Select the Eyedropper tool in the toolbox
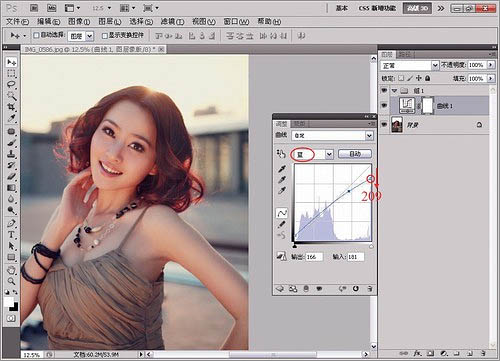500x361 pixels. [x=11, y=118]
